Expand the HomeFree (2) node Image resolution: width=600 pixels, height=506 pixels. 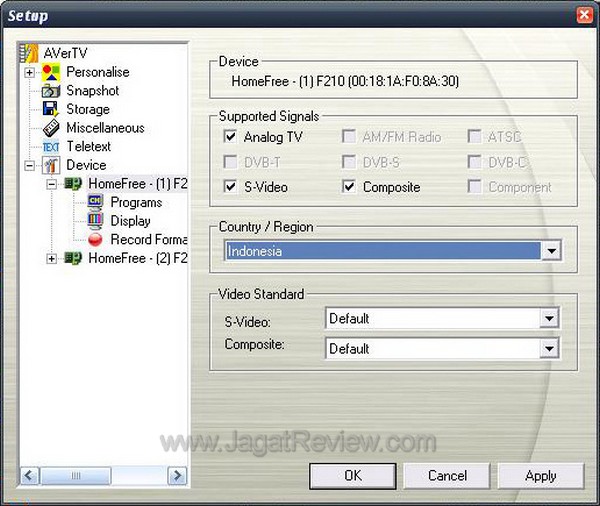[52, 259]
